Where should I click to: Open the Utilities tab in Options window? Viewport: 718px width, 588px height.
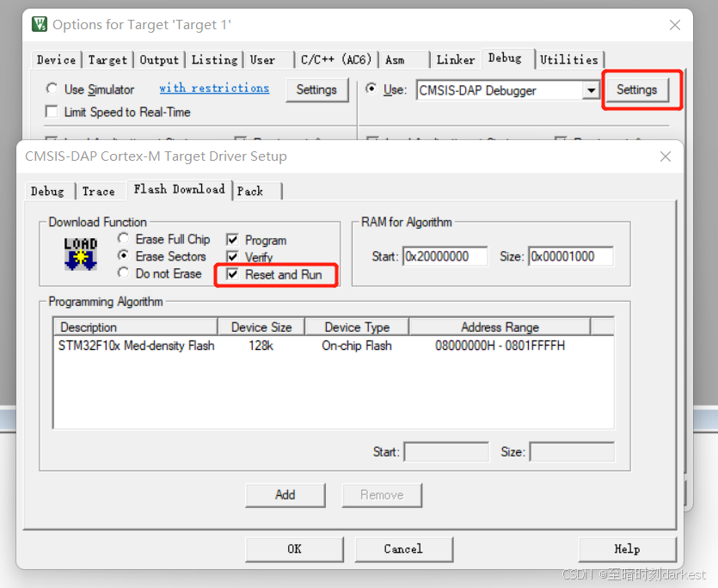(569, 59)
